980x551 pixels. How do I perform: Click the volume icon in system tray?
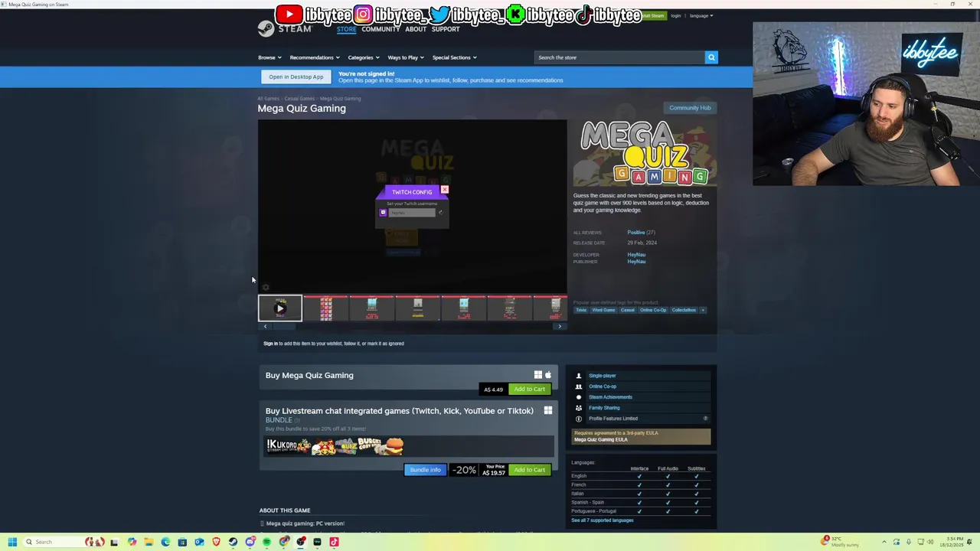(x=930, y=542)
